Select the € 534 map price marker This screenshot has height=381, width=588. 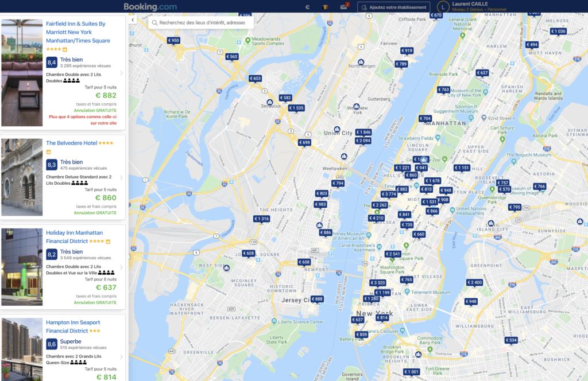(511, 340)
